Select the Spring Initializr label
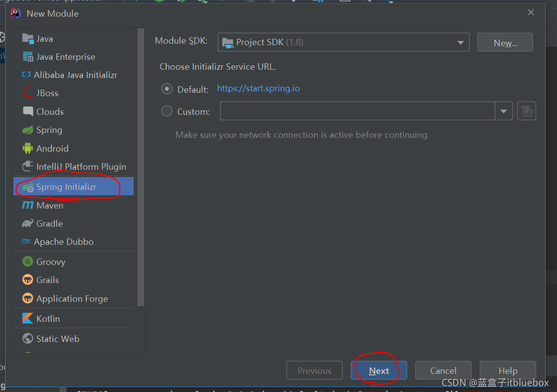 66,187
